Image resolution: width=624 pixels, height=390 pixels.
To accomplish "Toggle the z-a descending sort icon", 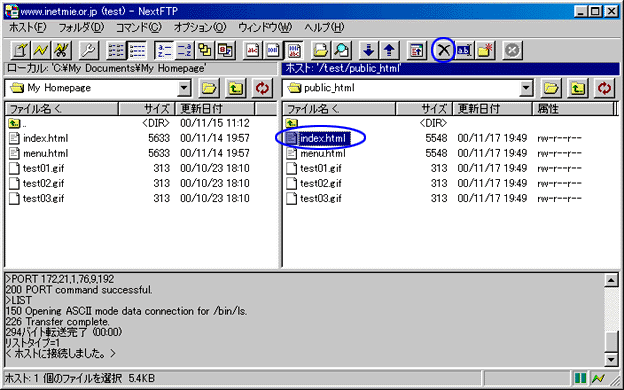I will [x=185, y=50].
